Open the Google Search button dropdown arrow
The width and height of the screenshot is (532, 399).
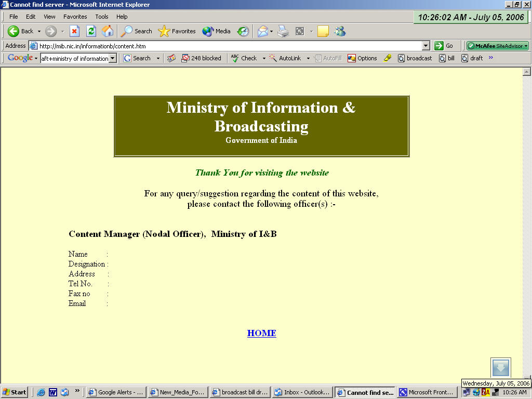point(158,58)
